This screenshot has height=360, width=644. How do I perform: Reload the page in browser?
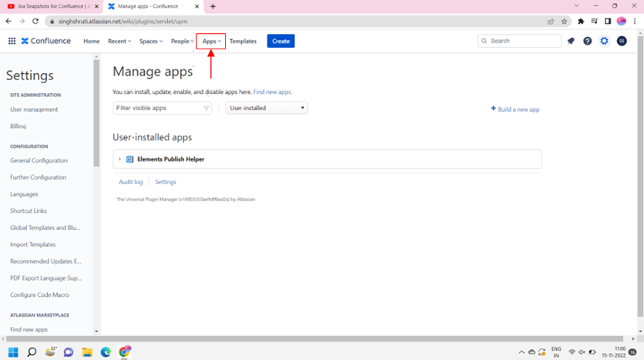35,22
